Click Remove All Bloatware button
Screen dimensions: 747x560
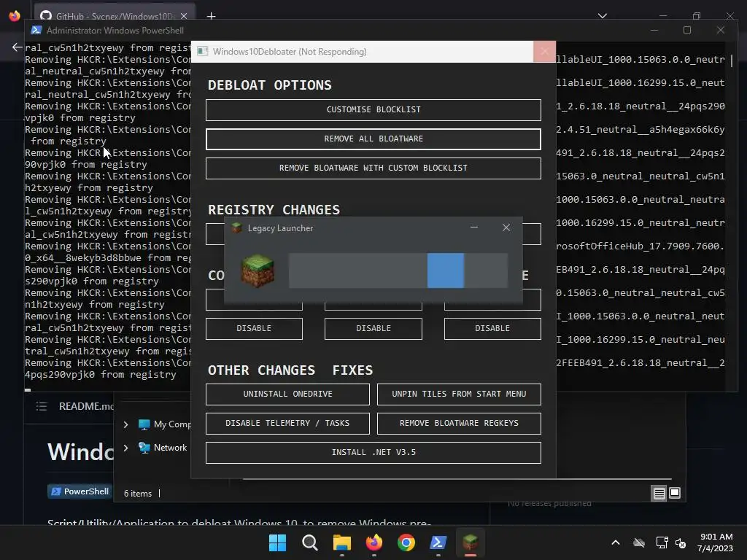tap(373, 139)
